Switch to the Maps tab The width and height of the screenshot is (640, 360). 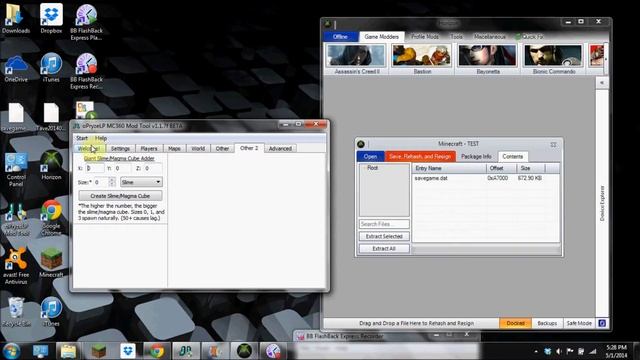click(174, 149)
